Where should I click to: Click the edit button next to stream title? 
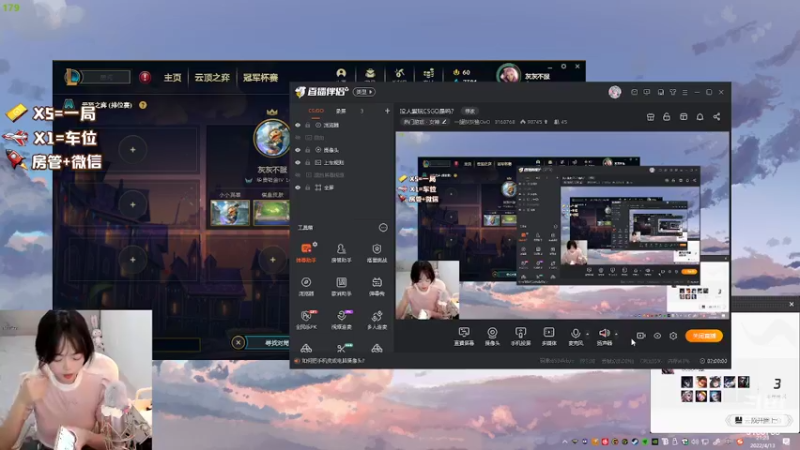click(x=470, y=111)
